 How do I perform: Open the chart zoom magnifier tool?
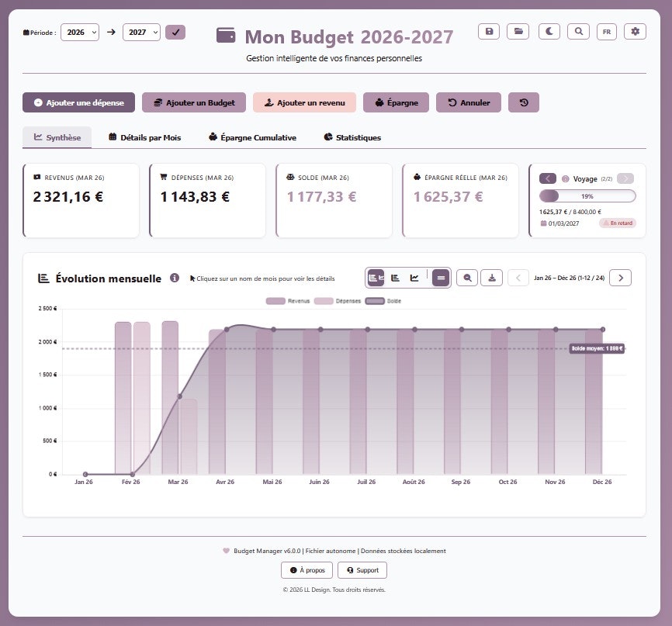(x=466, y=278)
